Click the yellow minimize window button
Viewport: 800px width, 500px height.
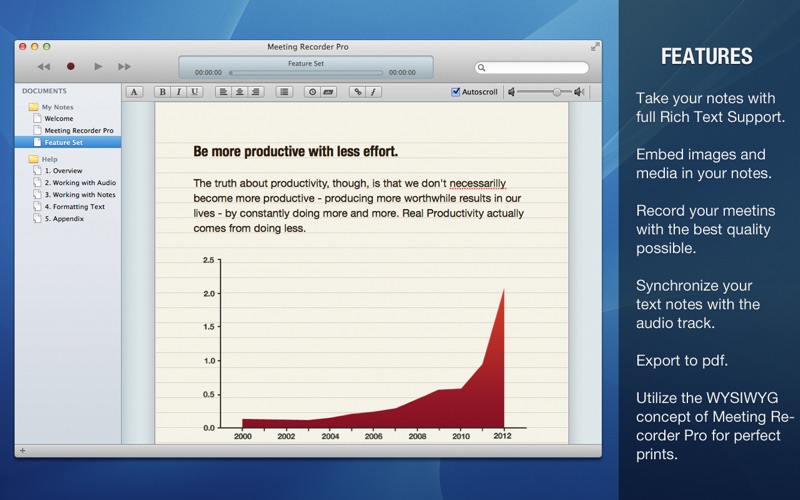(x=35, y=46)
